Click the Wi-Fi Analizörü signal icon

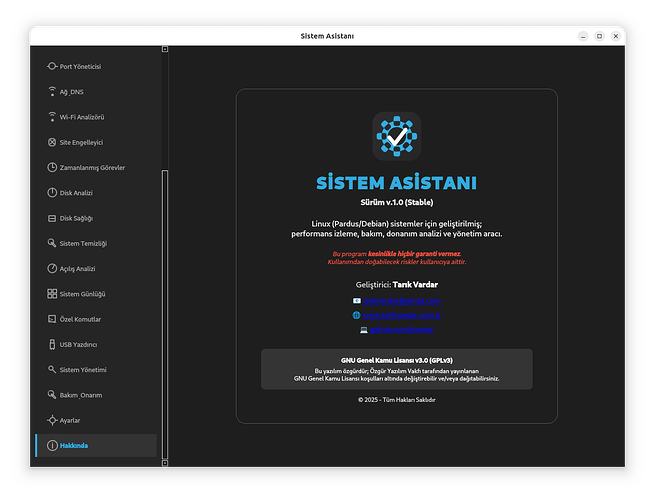(x=52, y=117)
